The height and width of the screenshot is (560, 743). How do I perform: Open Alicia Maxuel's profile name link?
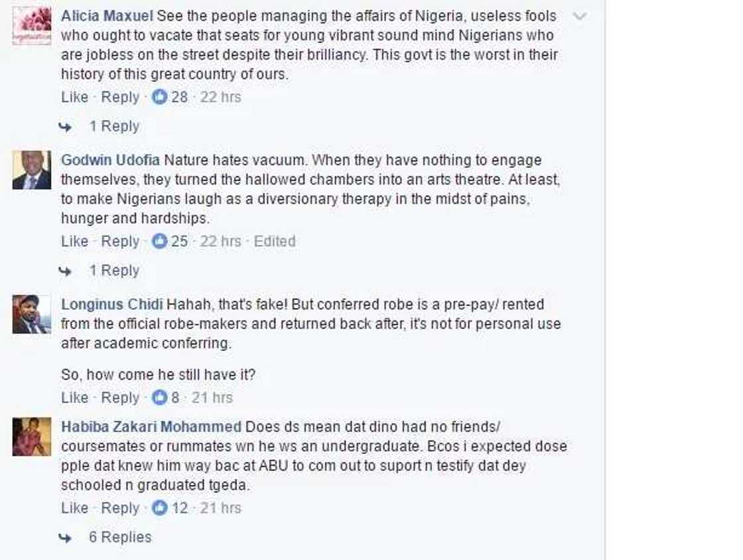point(107,16)
